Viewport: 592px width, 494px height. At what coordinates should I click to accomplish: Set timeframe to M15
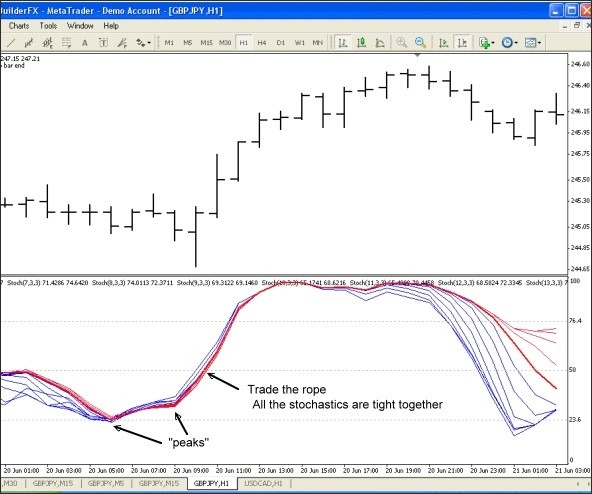tap(206, 43)
